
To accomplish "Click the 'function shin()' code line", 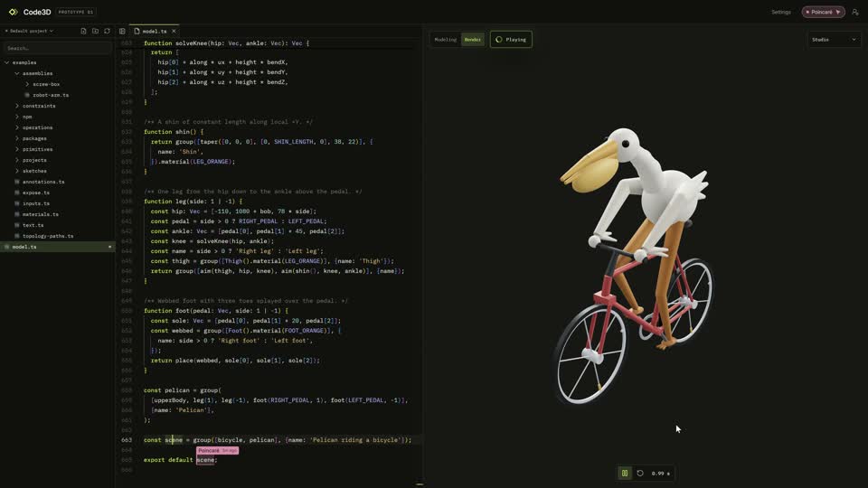I will click(174, 132).
